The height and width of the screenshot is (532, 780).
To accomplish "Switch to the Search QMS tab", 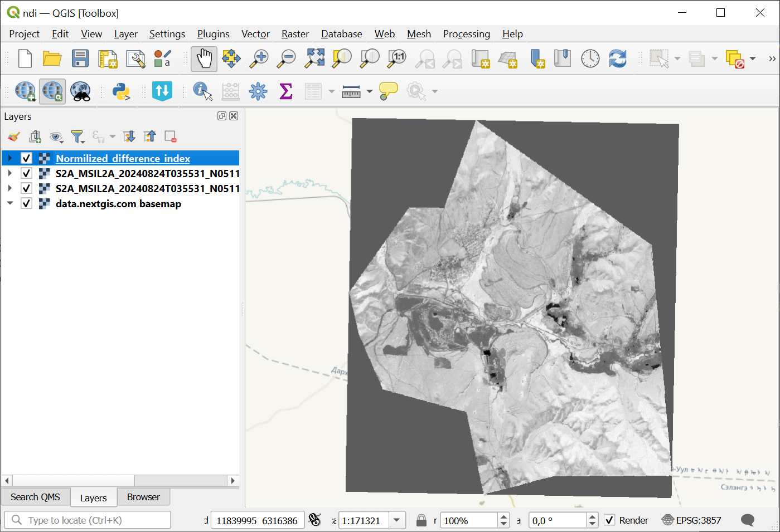I will tap(35, 497).
